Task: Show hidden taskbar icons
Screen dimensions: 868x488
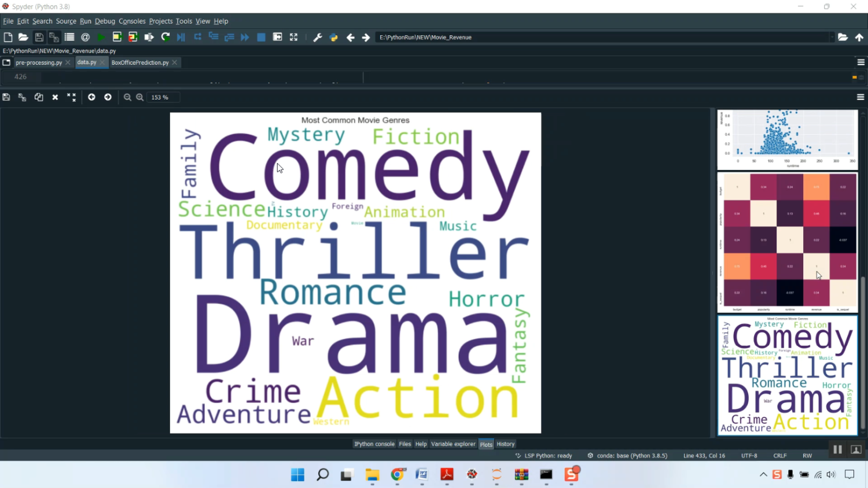Action: [763, 474]
